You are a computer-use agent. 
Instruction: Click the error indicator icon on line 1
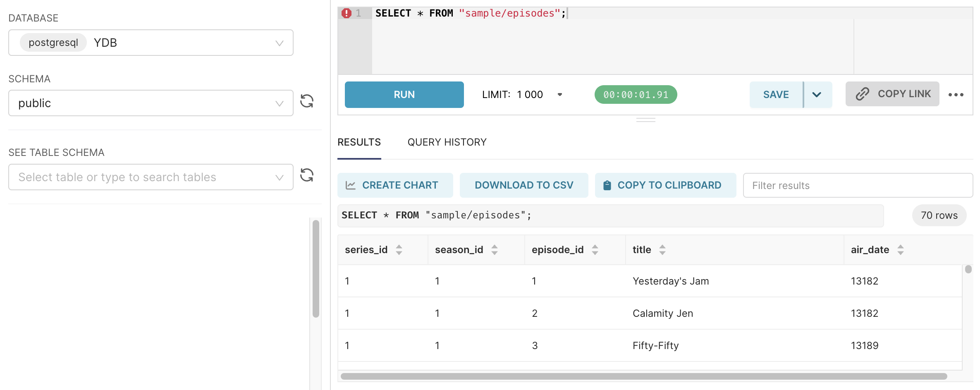(347, 13)
